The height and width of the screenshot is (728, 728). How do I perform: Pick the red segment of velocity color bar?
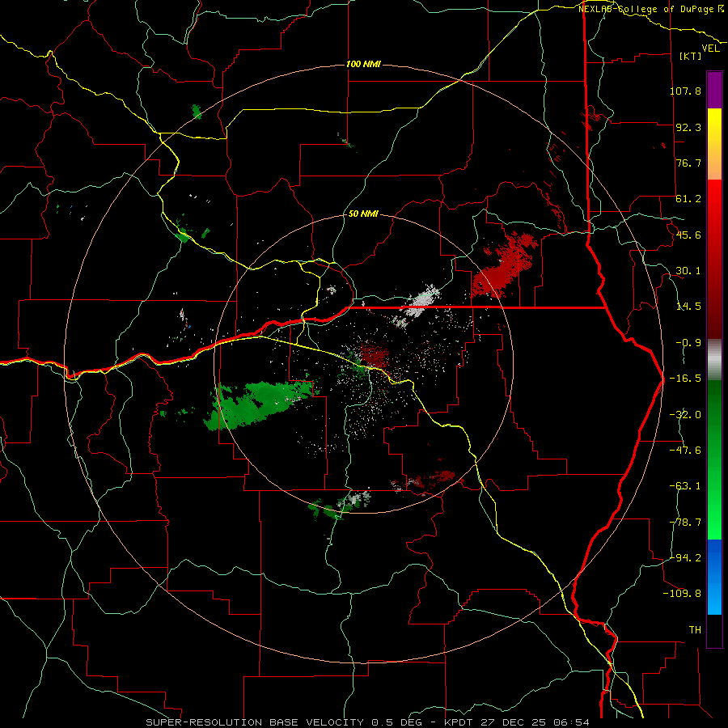pyautogui.click(x=714, y=259)
